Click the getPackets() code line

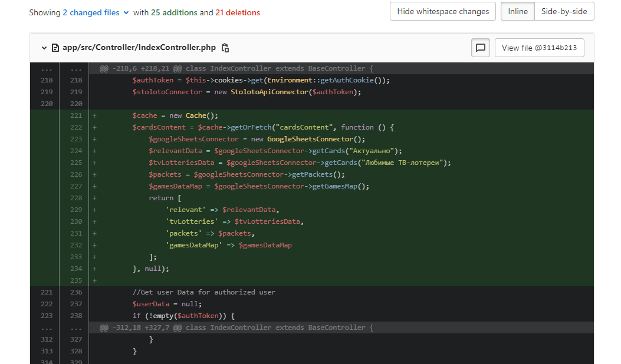click(x=247, y=174)
